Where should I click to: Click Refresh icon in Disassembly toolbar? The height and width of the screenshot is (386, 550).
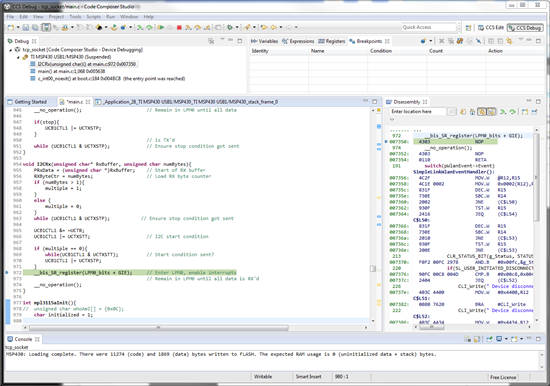463,112
